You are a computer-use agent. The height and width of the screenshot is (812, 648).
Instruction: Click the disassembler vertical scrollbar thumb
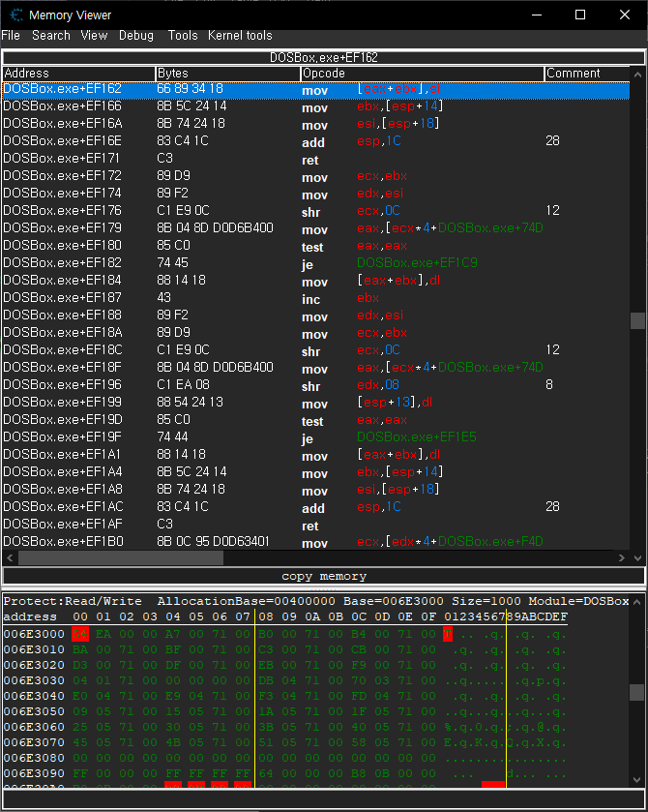[637, 320]
